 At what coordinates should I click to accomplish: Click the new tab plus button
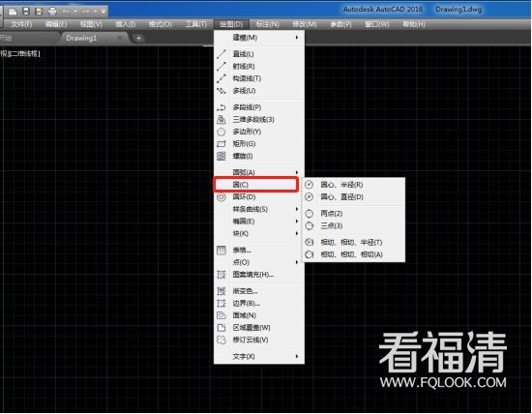[x=138, y=39]
